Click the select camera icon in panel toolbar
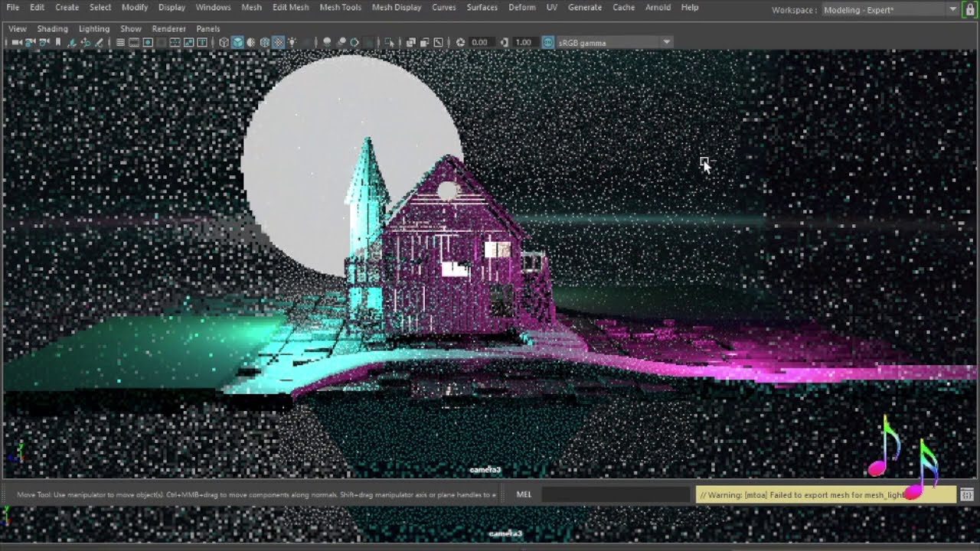 coord(17,43)
